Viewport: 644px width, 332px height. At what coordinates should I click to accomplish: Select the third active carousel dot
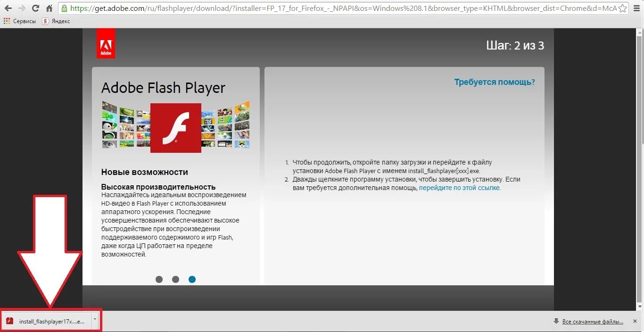click(x=192, y=279)
